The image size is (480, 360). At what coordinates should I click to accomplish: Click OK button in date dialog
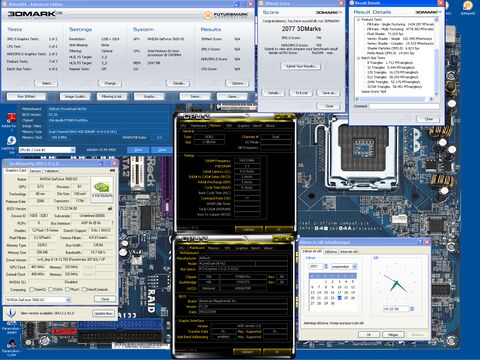(x=369, y=334)
